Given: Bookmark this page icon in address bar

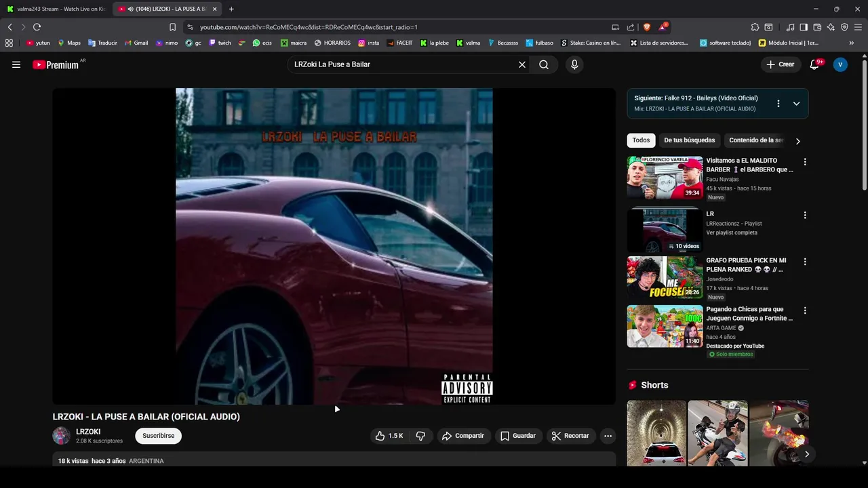Looking at the screenshot, I should coord(172,27).
